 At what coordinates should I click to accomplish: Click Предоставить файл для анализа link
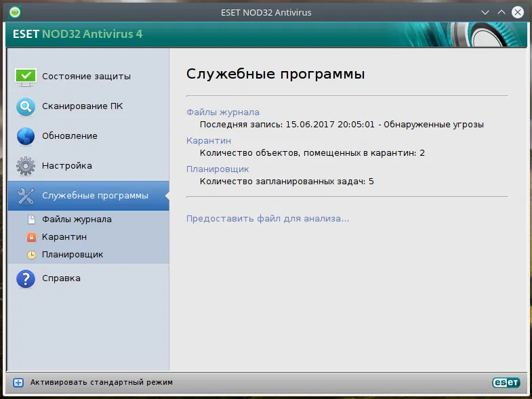268,219
